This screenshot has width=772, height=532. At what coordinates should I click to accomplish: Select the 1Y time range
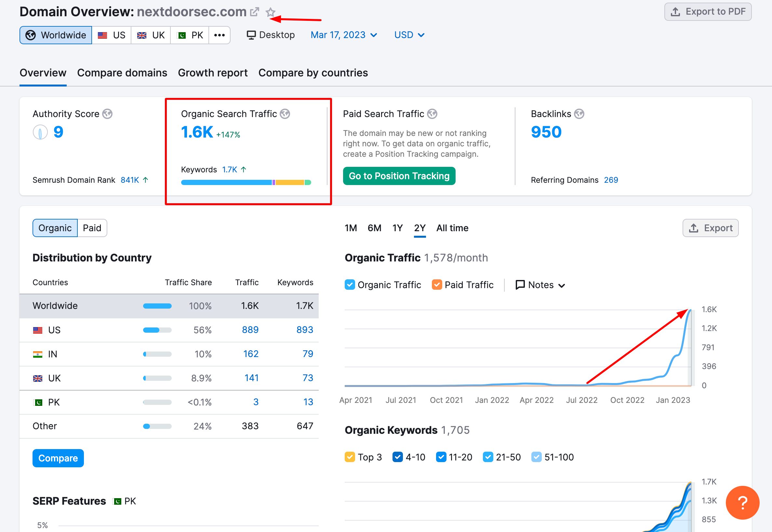coord(397,228)
